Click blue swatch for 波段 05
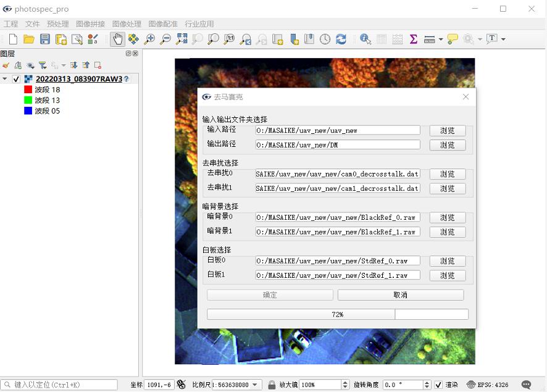Image resolution: width=547 pixels, height=392 pixels. (x=28, y=111)
